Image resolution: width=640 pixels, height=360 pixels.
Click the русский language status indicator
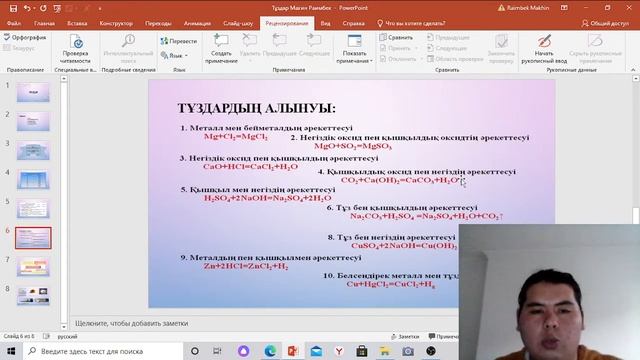[67, 336]
